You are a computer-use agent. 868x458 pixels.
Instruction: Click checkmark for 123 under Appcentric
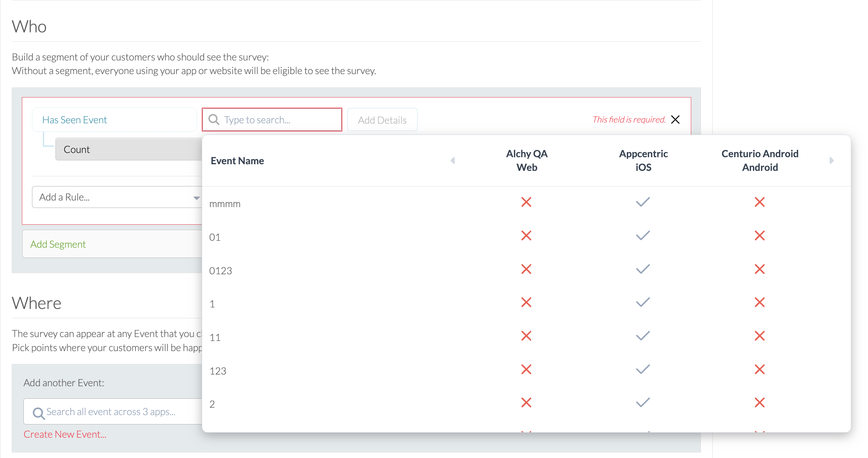pos(643,369)
